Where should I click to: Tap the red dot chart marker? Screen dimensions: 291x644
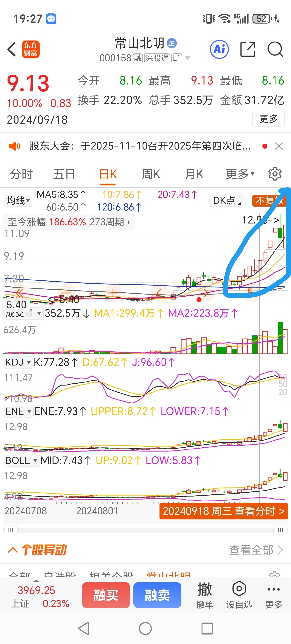click(x=199, y=299)
